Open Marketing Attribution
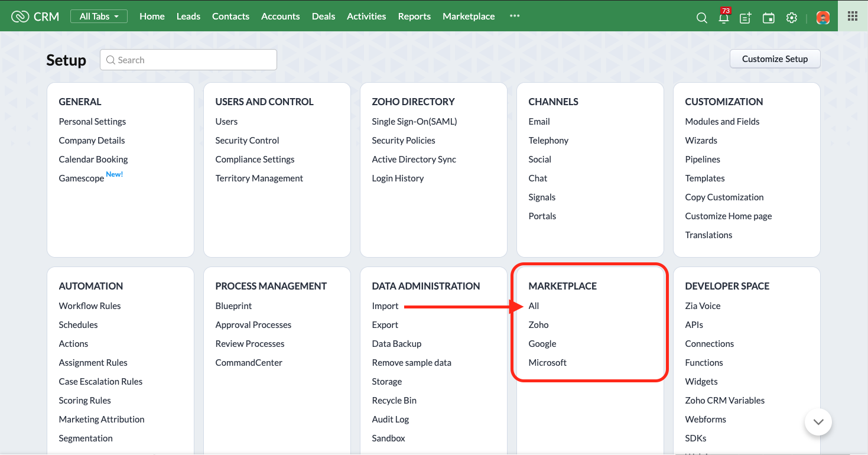The image size is (868, 455). 102,420
